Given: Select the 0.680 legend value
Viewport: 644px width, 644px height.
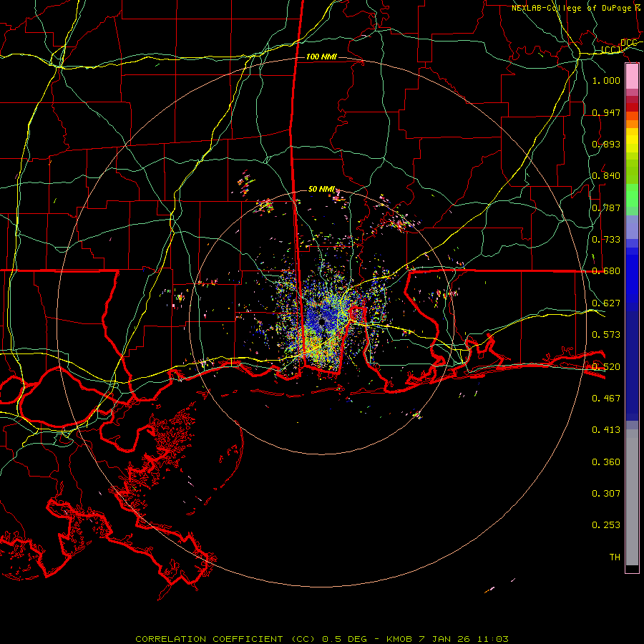Looking at the screenshot, I should coord(606,271).
